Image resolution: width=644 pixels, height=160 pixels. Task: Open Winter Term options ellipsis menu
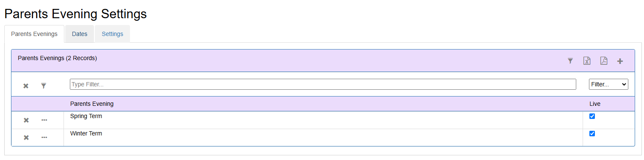click(x=44, y=138)
